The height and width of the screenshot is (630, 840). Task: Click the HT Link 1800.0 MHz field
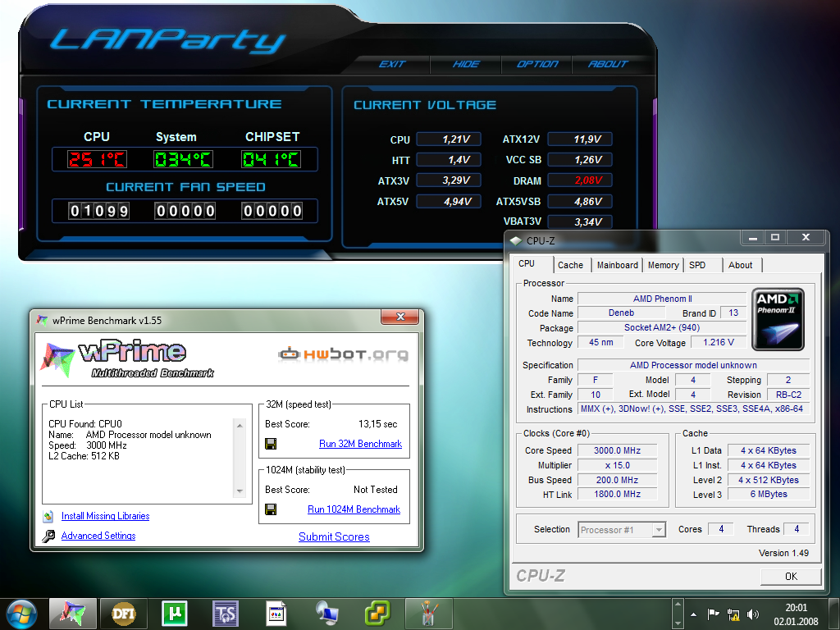tap(617, 495)
